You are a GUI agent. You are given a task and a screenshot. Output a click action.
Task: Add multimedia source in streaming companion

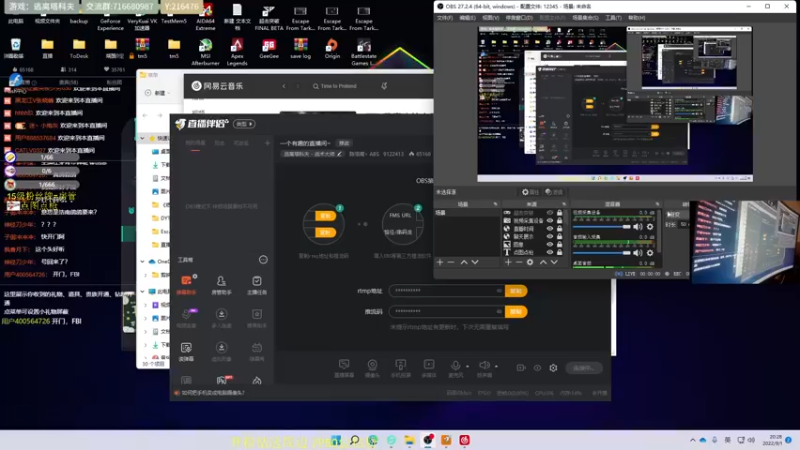(429, 368)
